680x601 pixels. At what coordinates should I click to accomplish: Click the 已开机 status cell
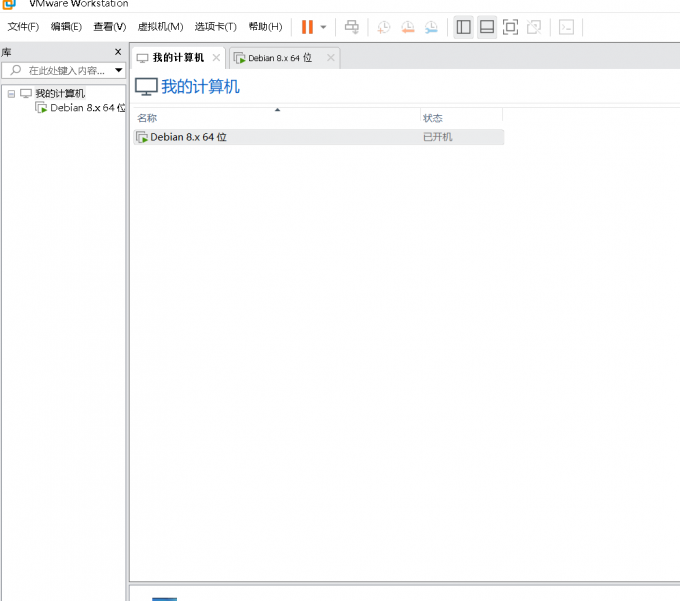[437, 137]
